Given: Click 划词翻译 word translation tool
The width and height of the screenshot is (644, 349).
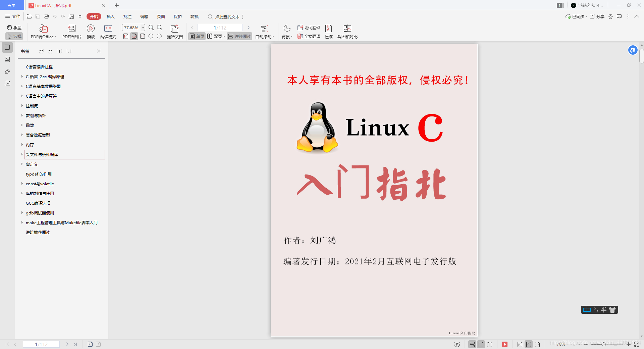Looking at the screenshot, I should point(309,28).
